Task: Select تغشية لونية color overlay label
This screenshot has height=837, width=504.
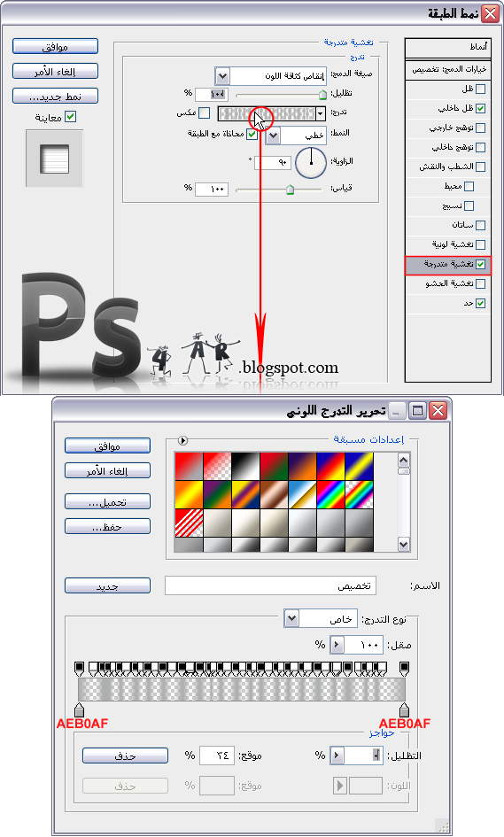Action: tap(453, 244)
